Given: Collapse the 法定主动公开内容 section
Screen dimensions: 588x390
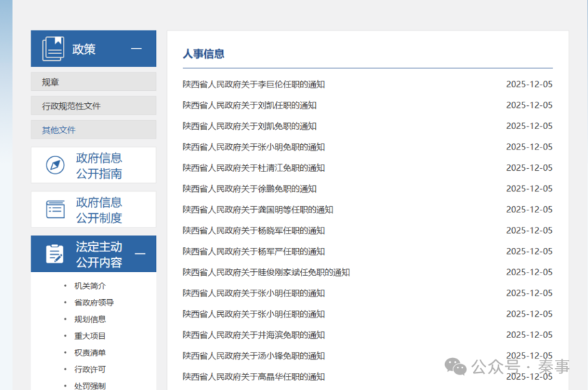Looking at the screenshot, I should pos(140,254).
